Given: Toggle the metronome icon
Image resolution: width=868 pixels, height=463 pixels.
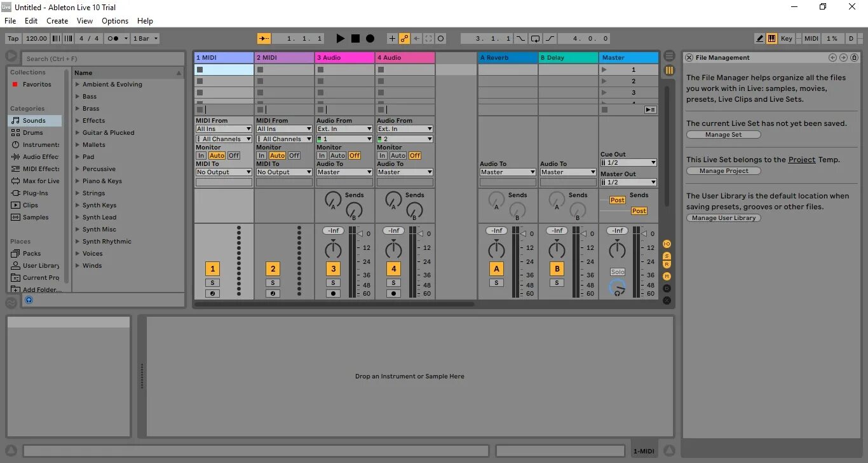Looking at the screenshot, I should click(116, 39).
